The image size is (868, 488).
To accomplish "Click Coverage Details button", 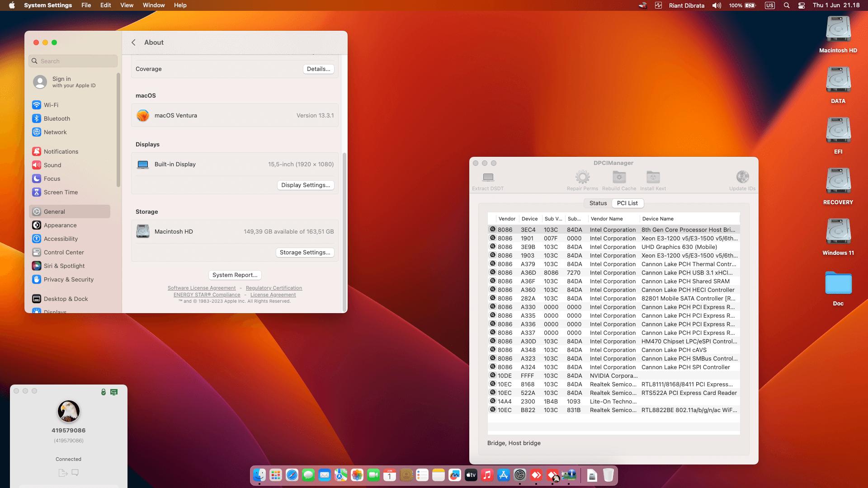I will (x=318, y=69).
